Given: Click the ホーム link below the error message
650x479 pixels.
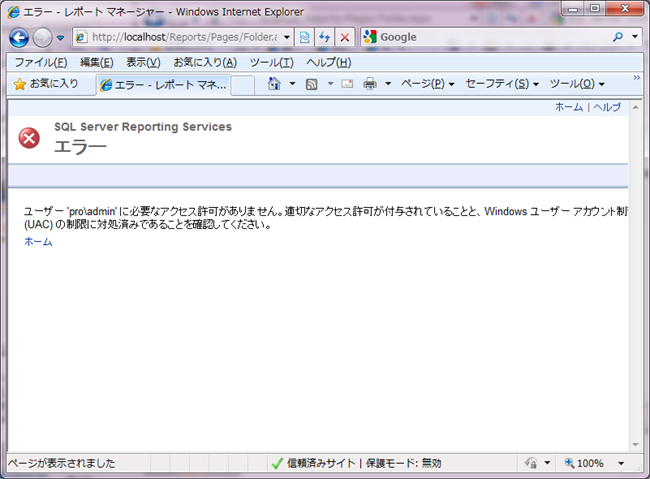Looking at the screenshot, I should (38, 242).
